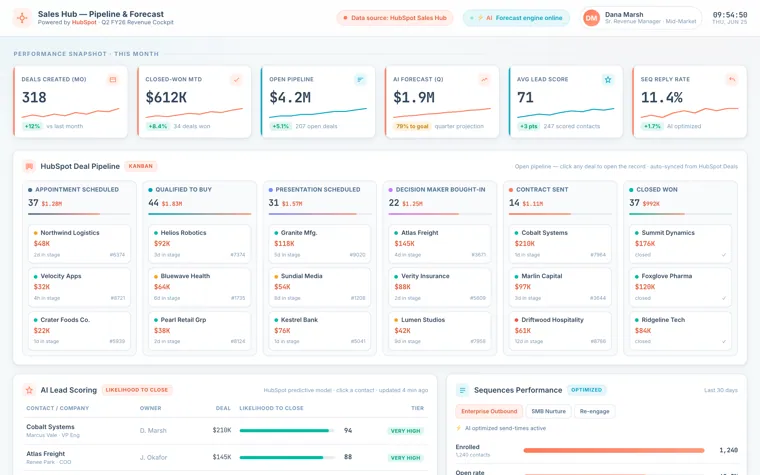Click the Cobalt Systems VERY HIGH tier badge
This screenshot has height=475, width=760.
coord(405,431)
